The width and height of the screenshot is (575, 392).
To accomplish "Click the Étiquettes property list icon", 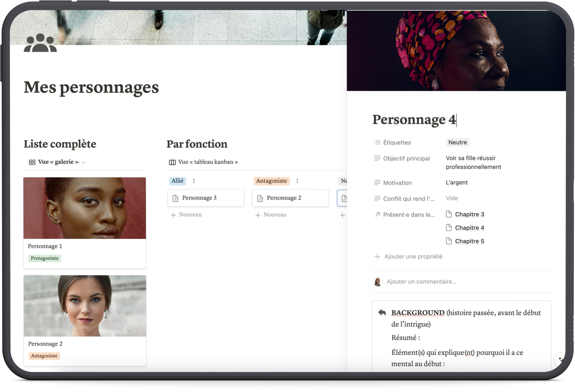I will (377, 142).
